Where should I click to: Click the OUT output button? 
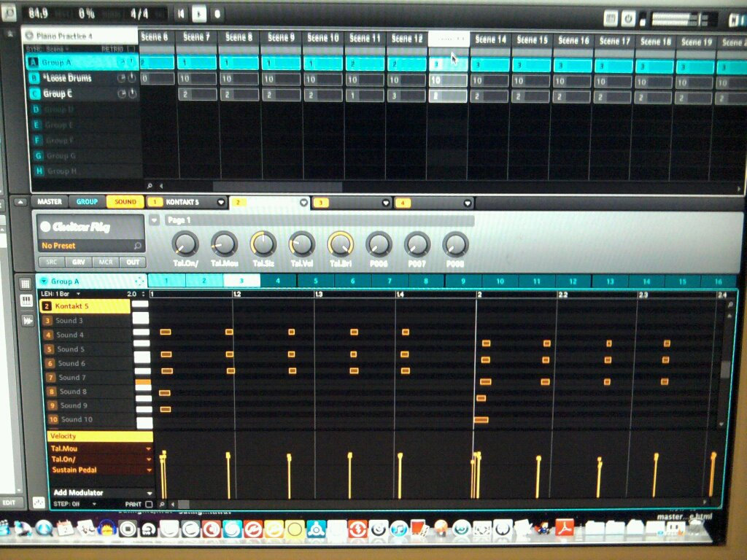point(133,262)
